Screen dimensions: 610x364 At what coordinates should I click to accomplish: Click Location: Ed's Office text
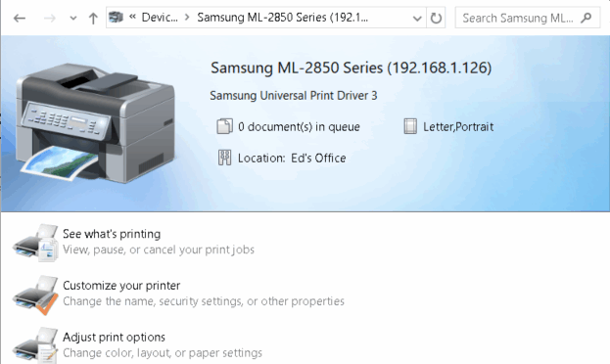(x=292, y=159)
